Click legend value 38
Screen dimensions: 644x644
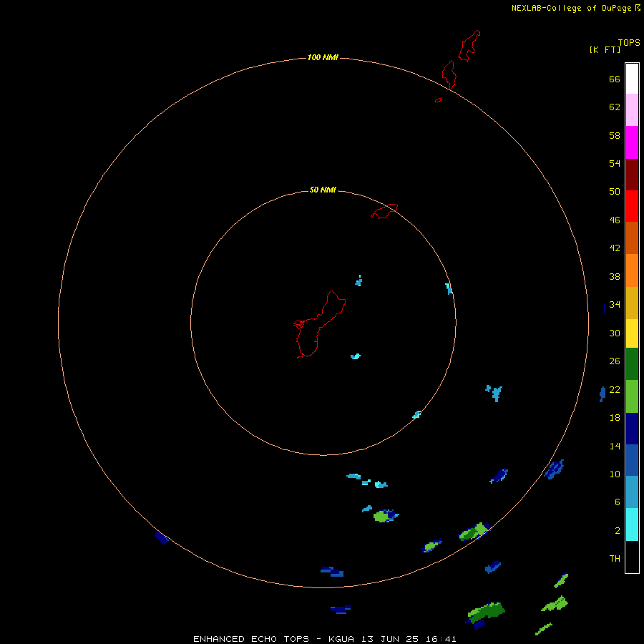point(615,276)
